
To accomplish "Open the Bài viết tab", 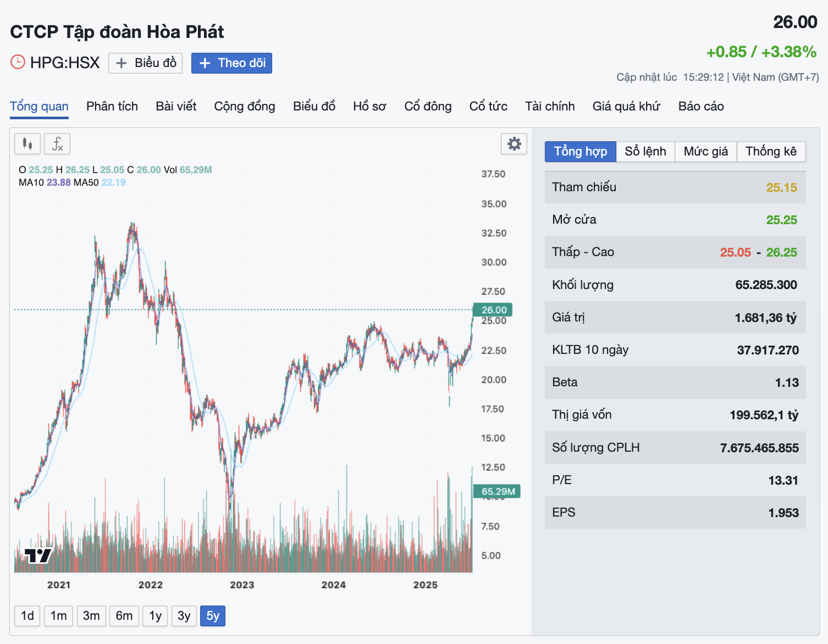I will point(176,106).
